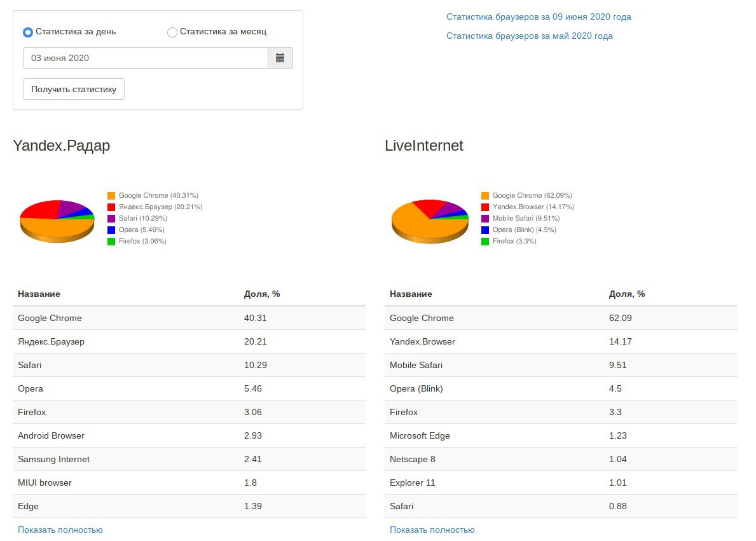756x541 pixels.
Task: Click the Android Browser row name
Action: pyautogui.click(x=51, y=435)
